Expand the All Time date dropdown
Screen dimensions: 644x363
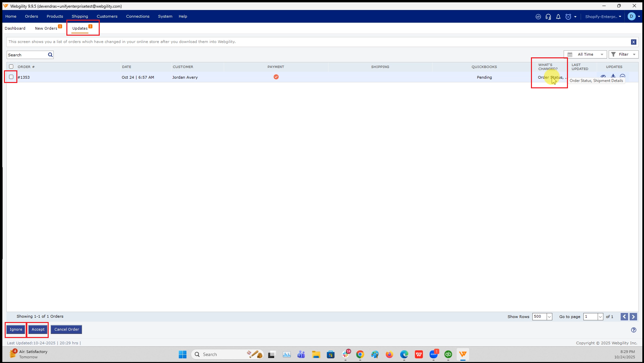pos(585,54)
